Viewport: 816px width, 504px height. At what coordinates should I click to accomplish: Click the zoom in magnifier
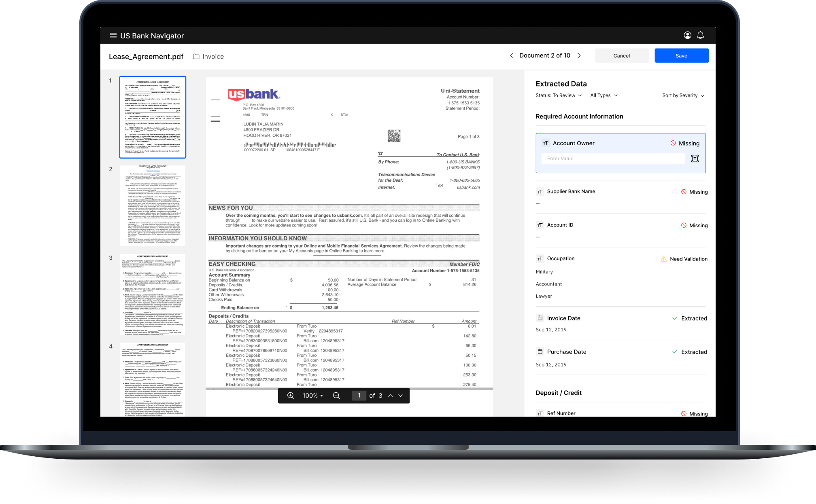pyautogui.click(x=291, y=396)
